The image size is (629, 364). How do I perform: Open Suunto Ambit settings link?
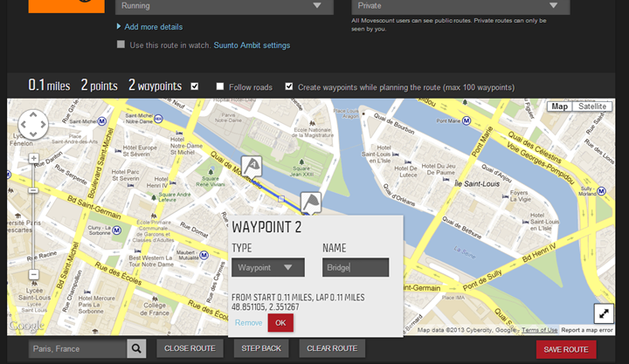coord(252,45)
